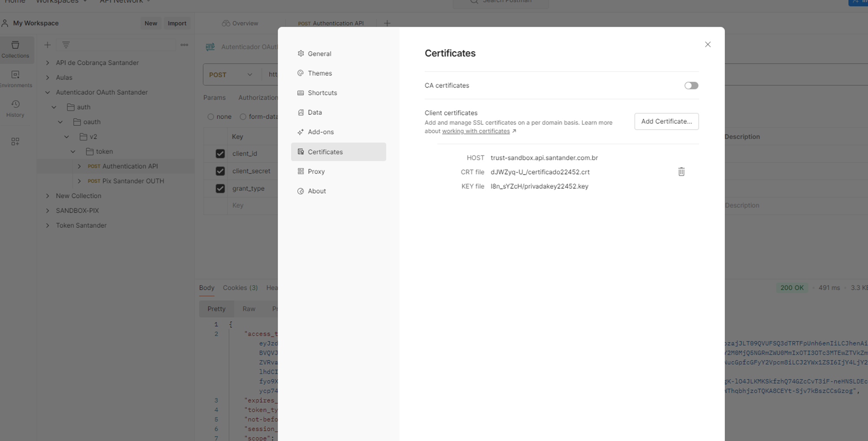The image size is (868, 441).
Task: Click the configure workspace sidebar grid icon
Action: (x=15, y=141)
